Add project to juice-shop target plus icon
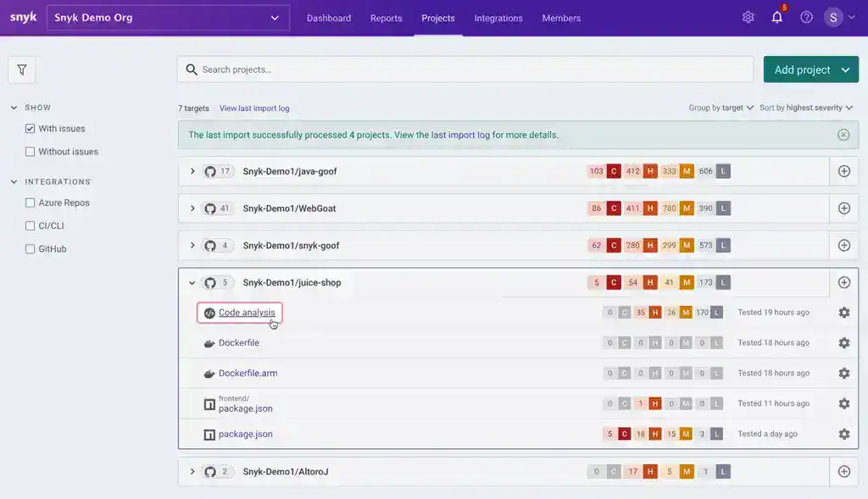The width and height of the screenshot is (868, 499). pyautogui.click(x=843, y=283)
